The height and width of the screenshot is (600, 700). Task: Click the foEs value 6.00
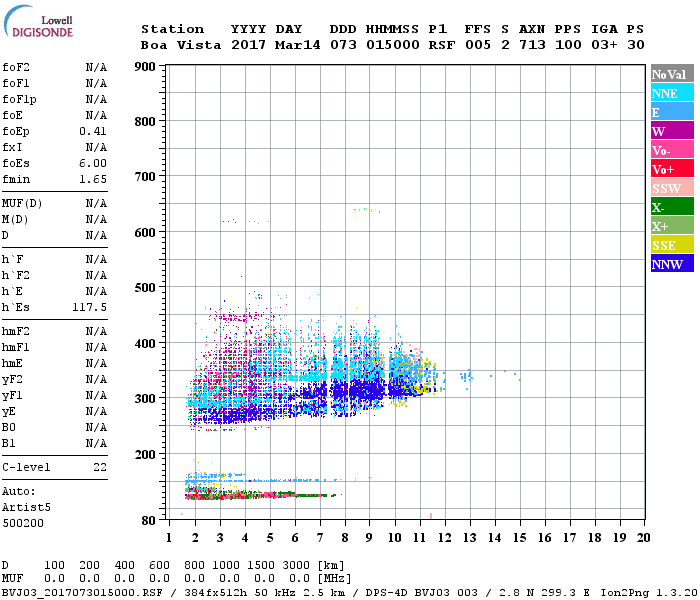[x=93, y=163]
